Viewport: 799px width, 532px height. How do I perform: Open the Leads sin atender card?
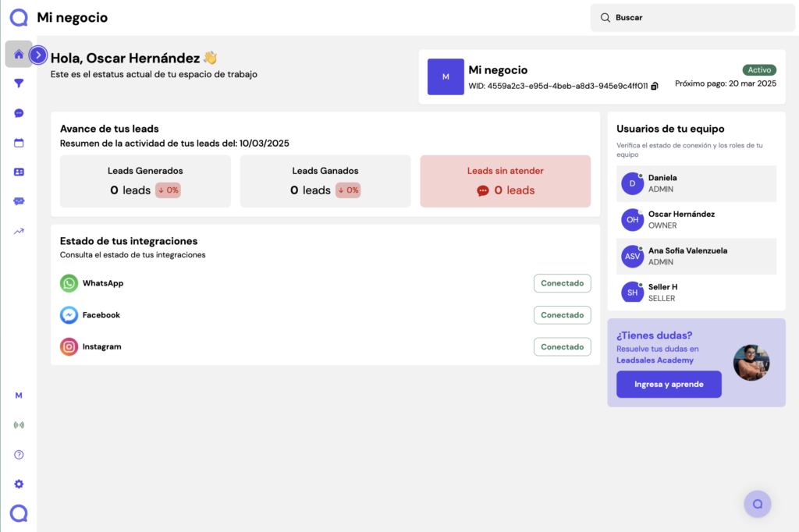coord(505,181)
